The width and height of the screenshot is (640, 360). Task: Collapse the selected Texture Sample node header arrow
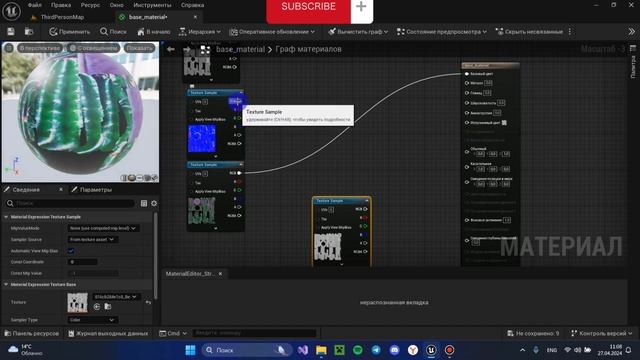click(367, 201)
